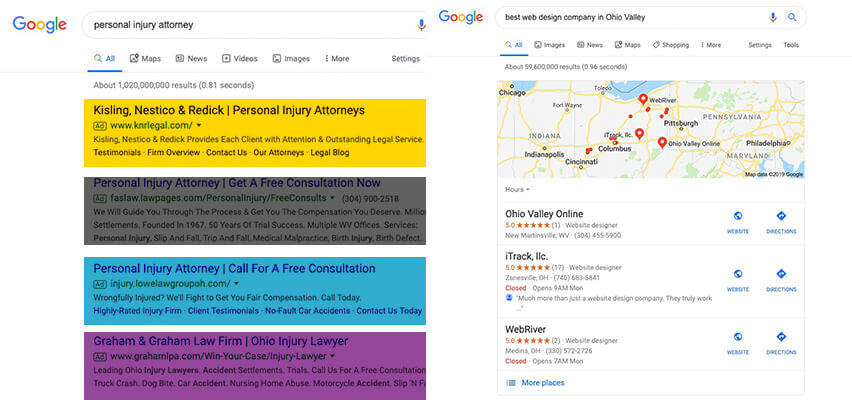Image resolution: width=852 pixels, height=400 pixels.
Task: Switch to Videos tab in left search
Action: [x=240, y=59]
